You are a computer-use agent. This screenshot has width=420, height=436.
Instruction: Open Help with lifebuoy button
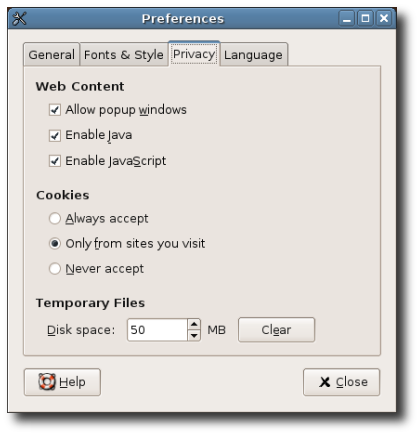(62, 382)
